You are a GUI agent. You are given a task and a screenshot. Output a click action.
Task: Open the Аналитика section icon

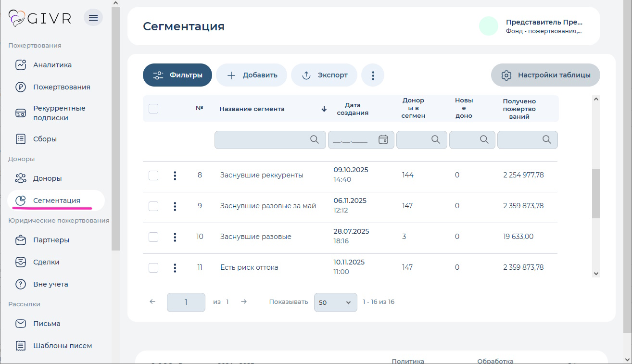[x=20, y=64]
